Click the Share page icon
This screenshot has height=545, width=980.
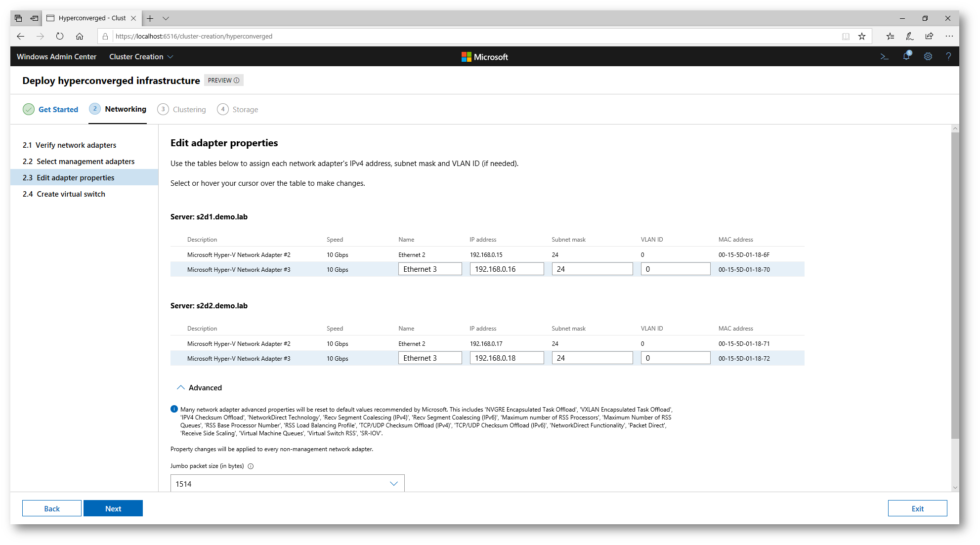(929, 36)
